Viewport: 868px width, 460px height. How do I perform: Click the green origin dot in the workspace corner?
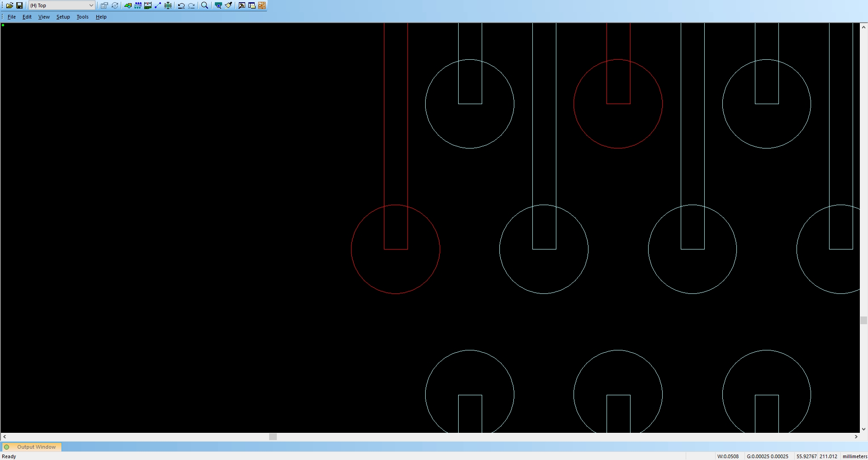coord(3,25)
